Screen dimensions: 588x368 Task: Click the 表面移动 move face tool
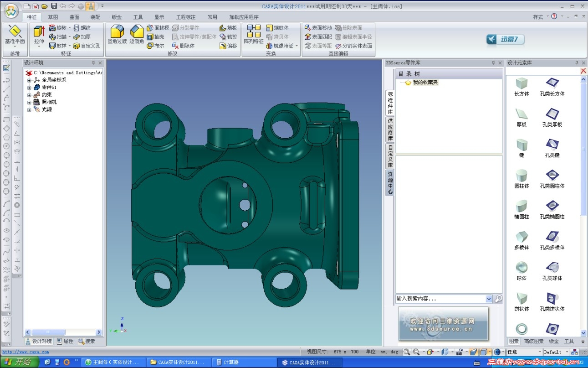(318, 28)
